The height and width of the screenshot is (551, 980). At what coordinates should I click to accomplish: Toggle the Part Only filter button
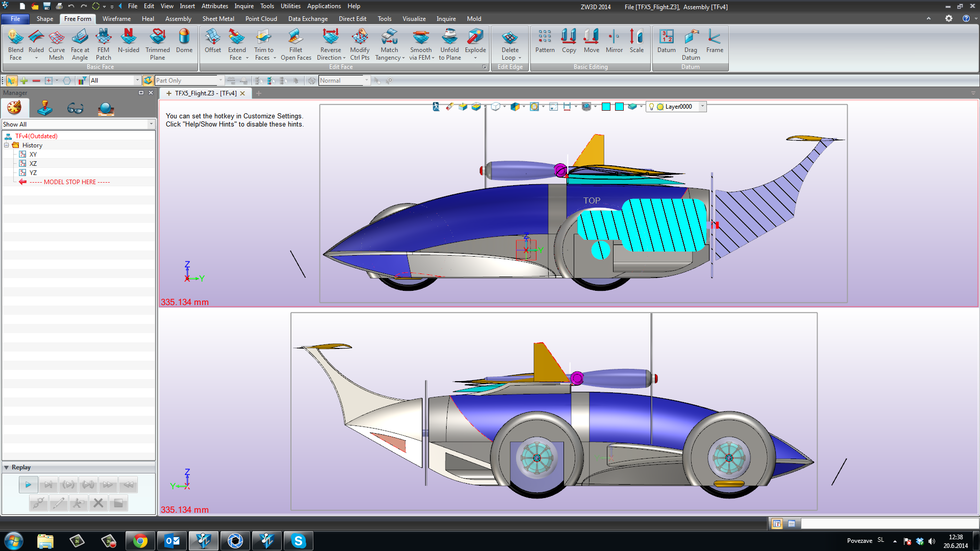[148, 81]
